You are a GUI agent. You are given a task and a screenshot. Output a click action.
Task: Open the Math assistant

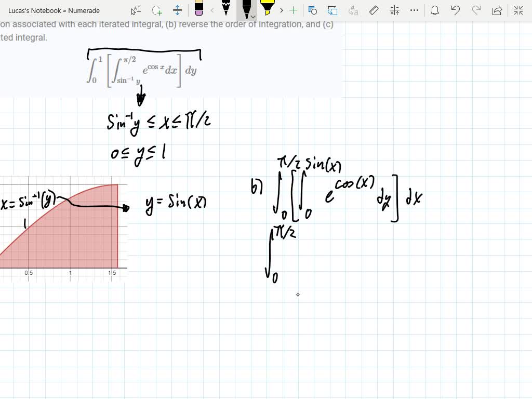click(x=394, y=10)
